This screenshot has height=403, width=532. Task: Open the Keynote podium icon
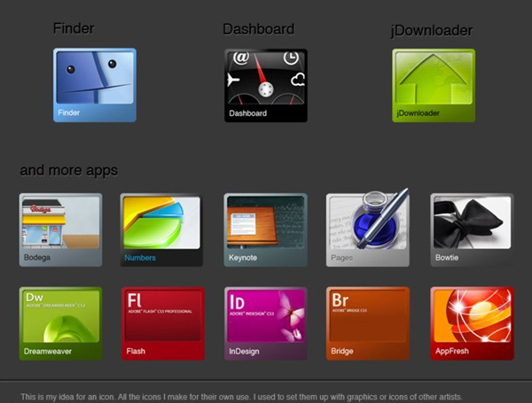click(266, 229)
